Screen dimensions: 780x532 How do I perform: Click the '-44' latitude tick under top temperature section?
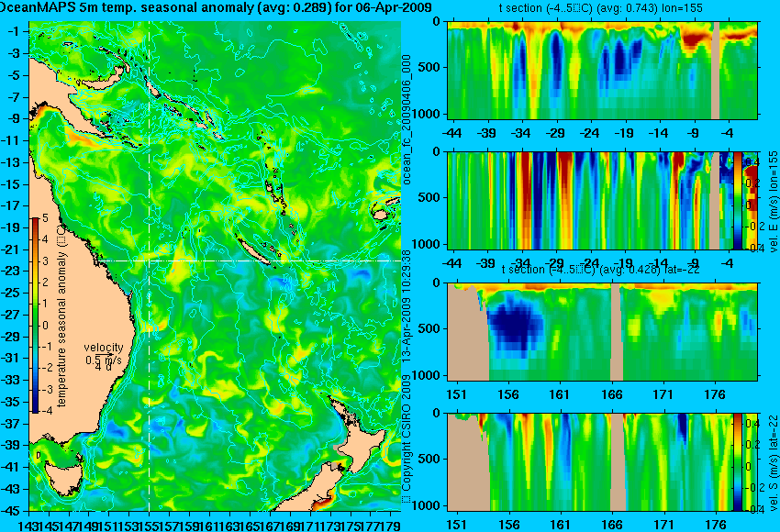click(451, 133)
